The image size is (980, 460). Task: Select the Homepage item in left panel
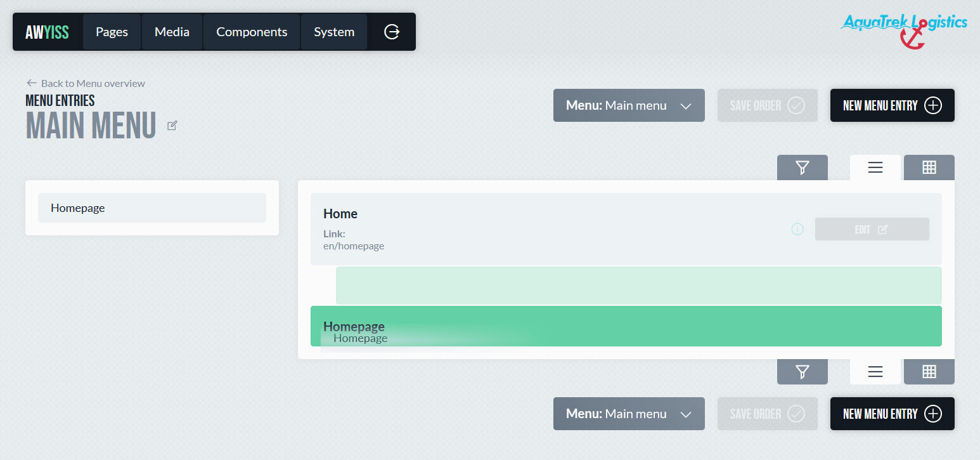[x=152, y=208]
